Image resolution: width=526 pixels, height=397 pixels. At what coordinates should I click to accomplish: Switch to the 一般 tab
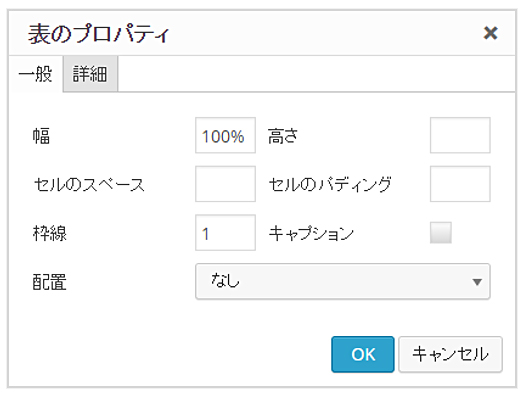(36, 74)
